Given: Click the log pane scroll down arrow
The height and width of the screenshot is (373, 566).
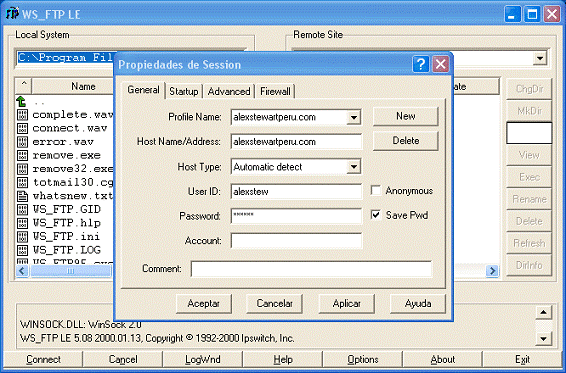Looking at the screenshot, I should tap(543, 339).
